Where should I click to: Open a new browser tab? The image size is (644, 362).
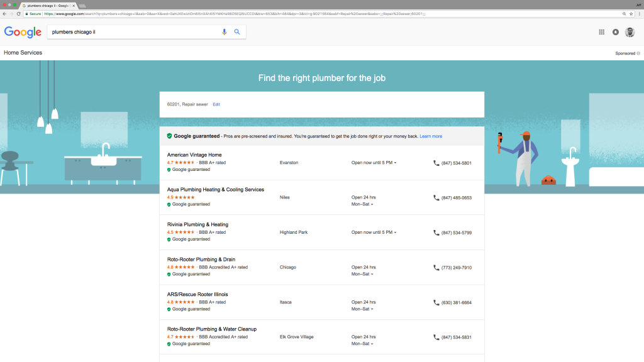point(82,6)
